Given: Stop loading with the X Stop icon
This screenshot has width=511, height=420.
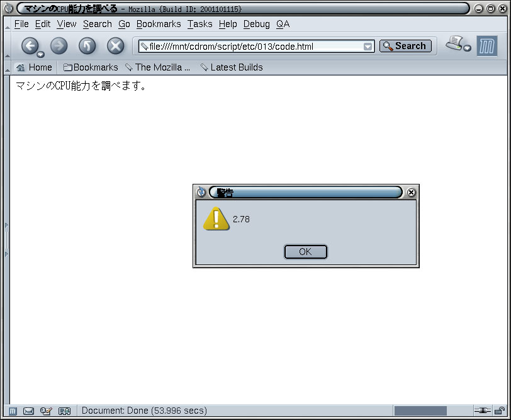Looking at the screenshot, I should [x=116, y=45].
